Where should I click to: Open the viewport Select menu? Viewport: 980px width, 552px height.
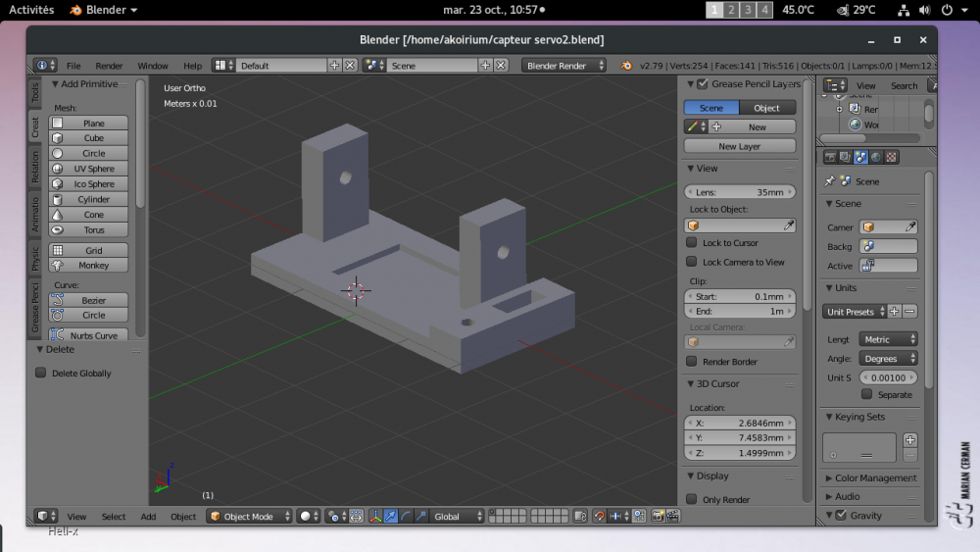[x=113, y=517]
